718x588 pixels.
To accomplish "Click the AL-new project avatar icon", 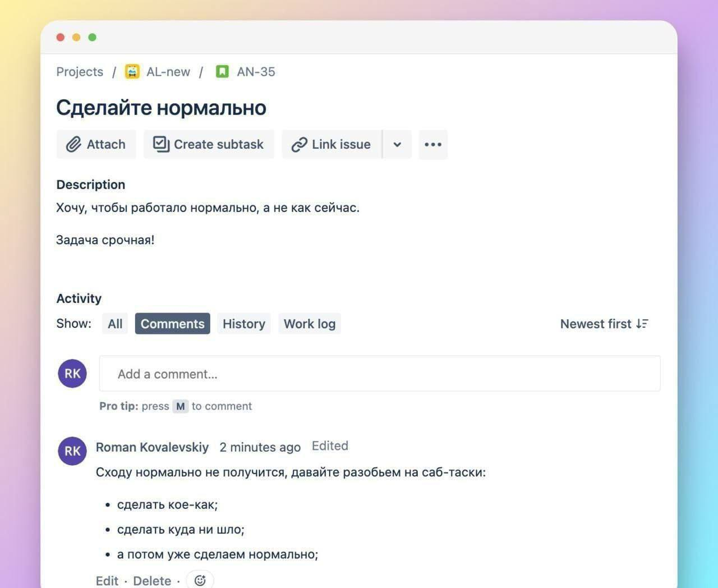I will (132, 72).
